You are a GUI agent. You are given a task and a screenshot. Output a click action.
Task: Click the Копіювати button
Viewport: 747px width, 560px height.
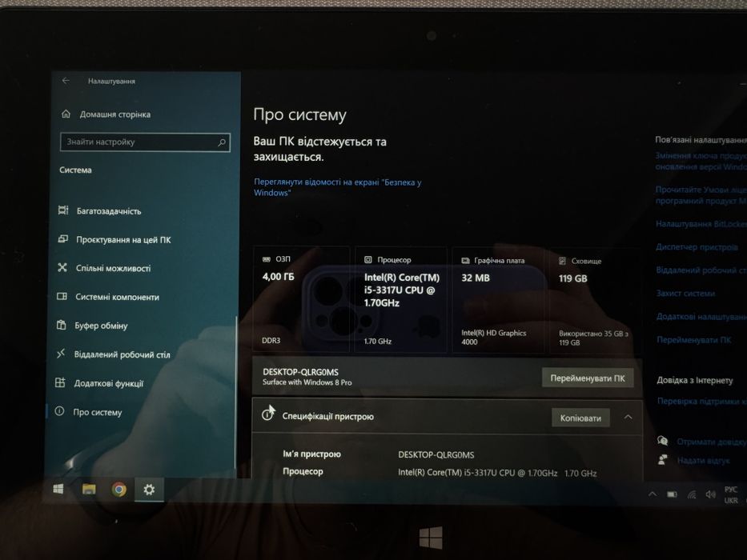tap(580, 418)
